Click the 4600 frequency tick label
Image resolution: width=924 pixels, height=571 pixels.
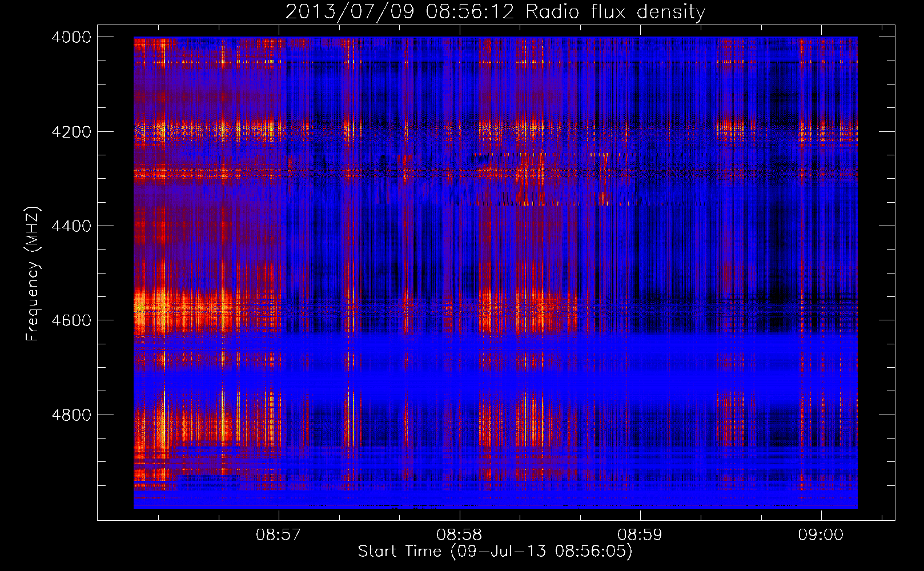pyautogui.click(x=71, y=320)
